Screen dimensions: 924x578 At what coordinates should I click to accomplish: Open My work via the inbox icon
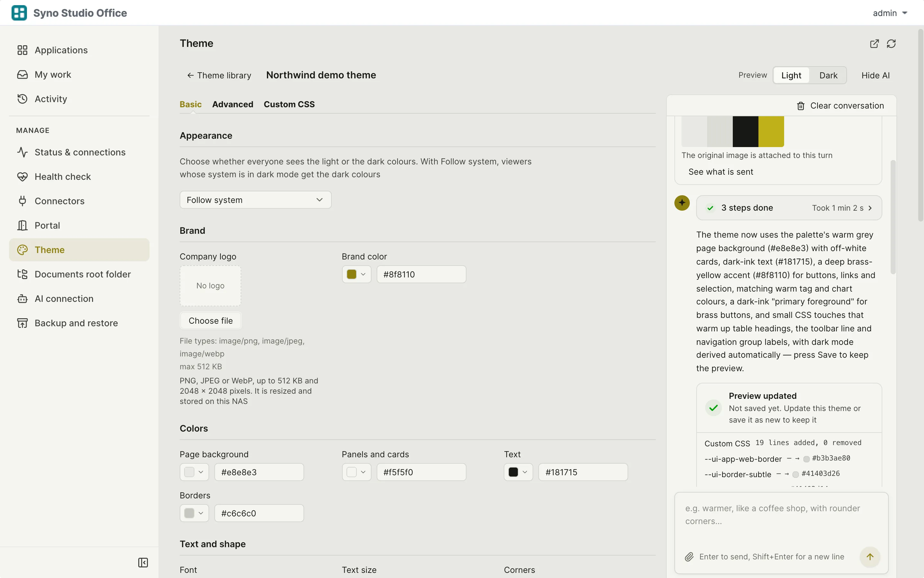(x=22, y=74)
